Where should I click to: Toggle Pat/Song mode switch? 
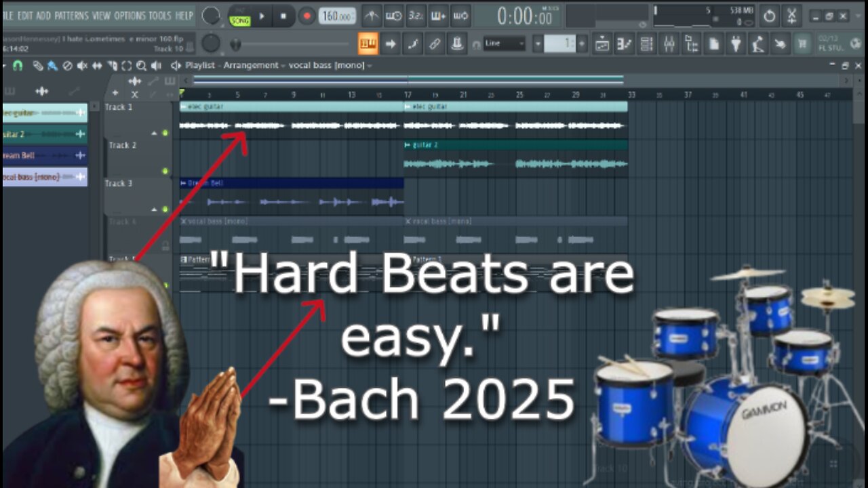click(x=239, y=16)
